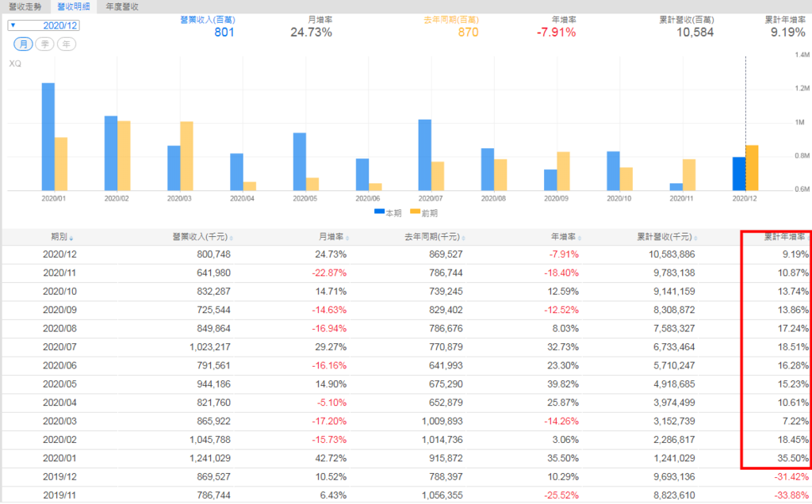Sort table by 營業收入(千元) column
The height and width of the screenshot is (504, 812).
tap(202, 237)
